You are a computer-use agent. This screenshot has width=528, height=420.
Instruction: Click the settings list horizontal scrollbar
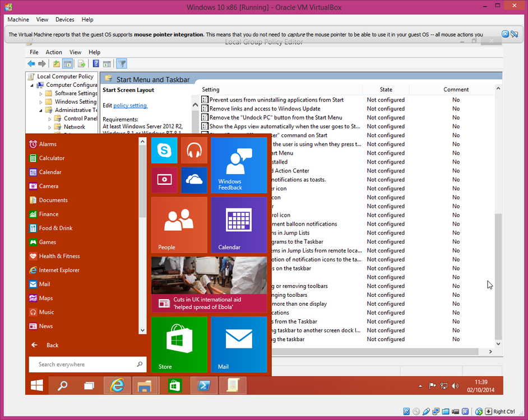pos(375,351)
